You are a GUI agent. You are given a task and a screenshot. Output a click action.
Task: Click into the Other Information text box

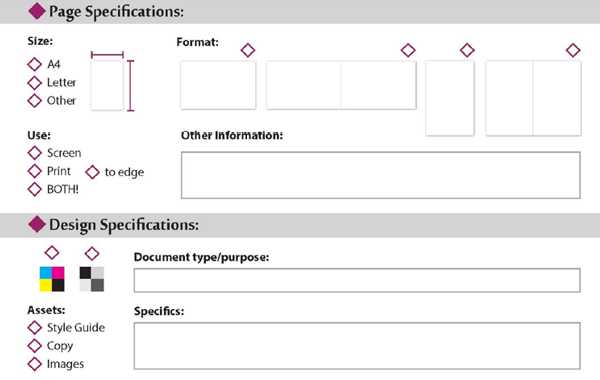click(x=381, y=175)
